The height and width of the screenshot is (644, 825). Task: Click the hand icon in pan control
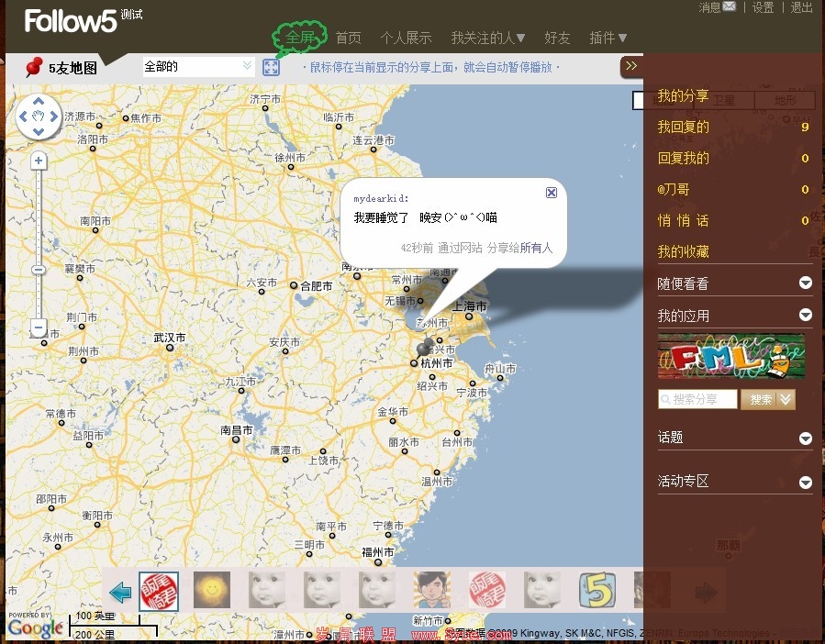point(39,117)
